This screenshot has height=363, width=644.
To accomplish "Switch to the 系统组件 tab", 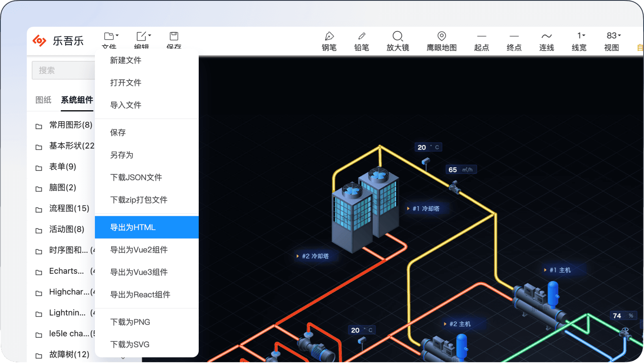I will click(x=77, y=100).
